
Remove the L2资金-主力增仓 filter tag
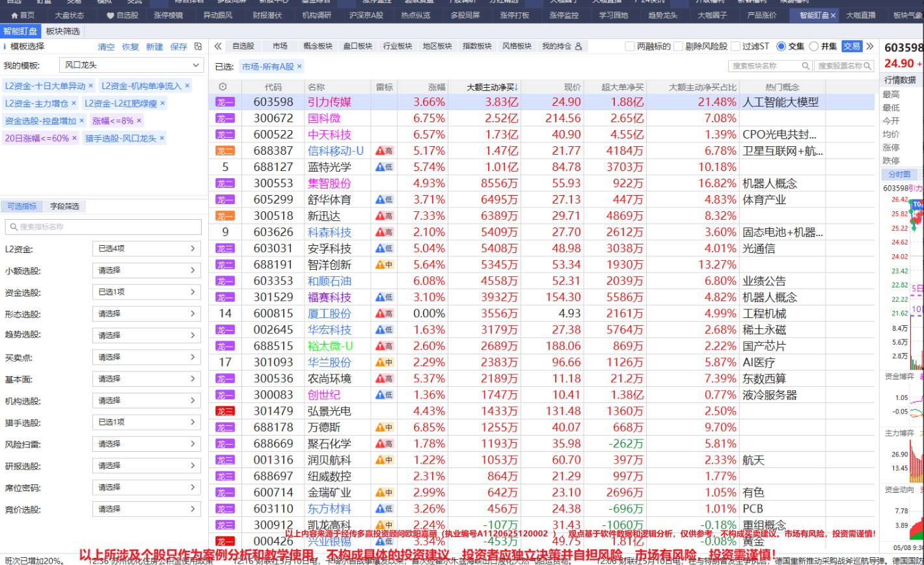[74, 103]
